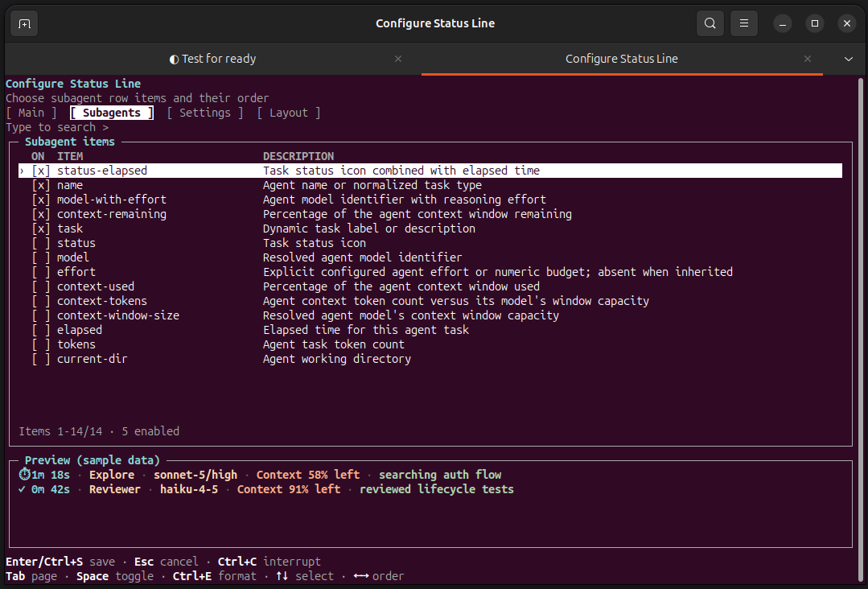
Task: Toggle the status-elapsed checkbox
Action: point(40,171)
